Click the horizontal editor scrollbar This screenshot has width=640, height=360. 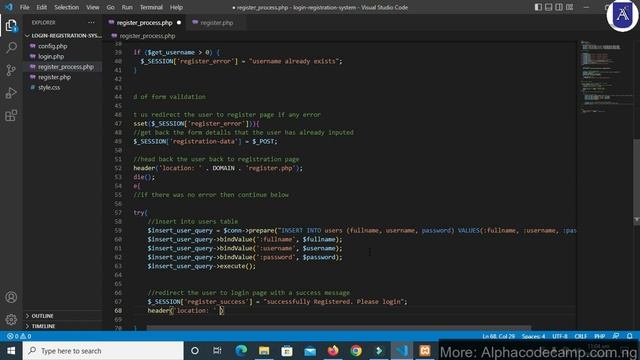click(x=339, y=328)
